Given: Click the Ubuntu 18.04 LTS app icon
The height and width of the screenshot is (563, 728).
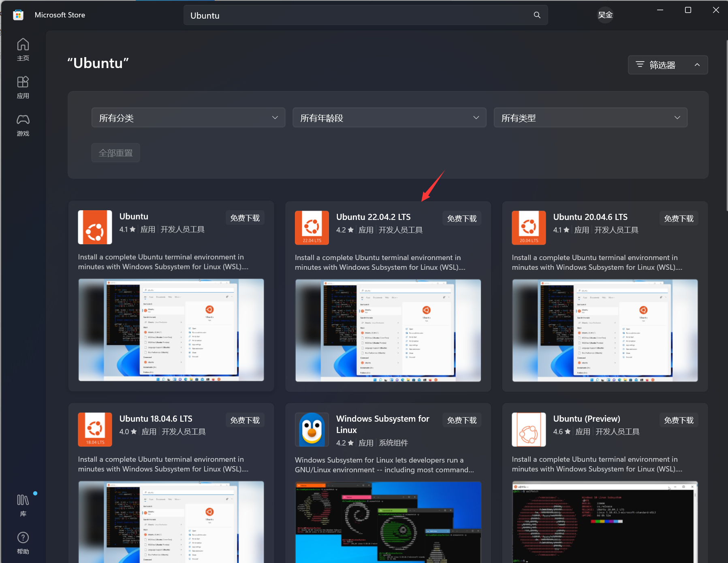Looking at the screenshot, I should [95, 429].
